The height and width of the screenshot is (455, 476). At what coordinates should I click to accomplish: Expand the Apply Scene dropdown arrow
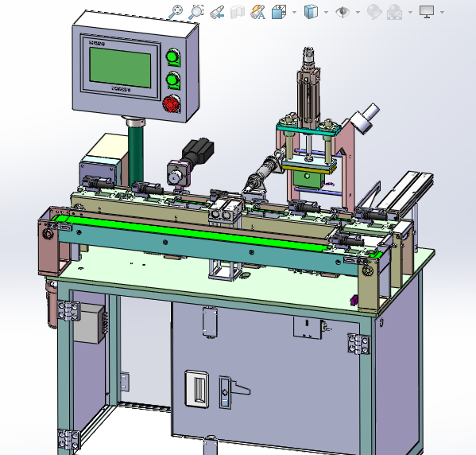tap(410, 13)
